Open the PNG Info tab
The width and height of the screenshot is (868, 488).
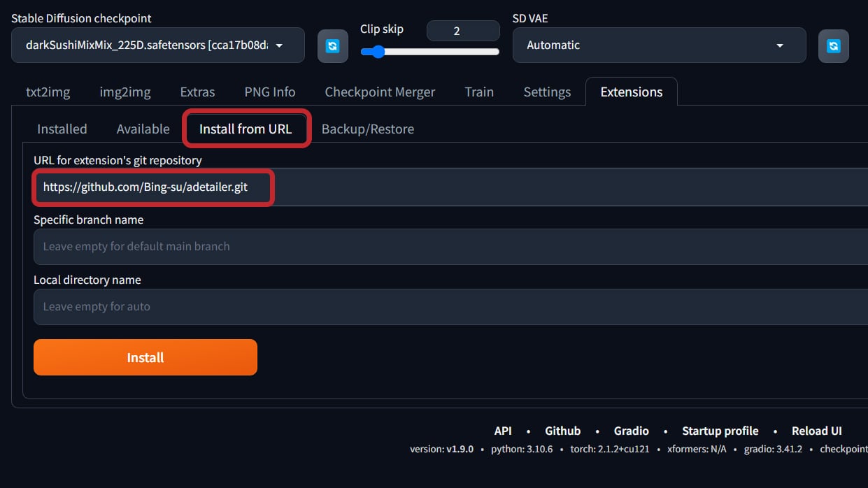pyautogui.click(x=270, y=92)
